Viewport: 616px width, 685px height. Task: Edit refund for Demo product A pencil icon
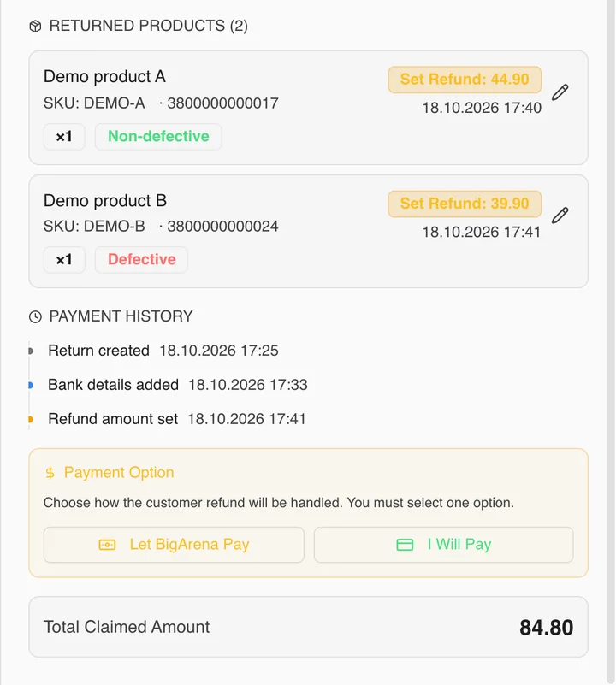[x=560, y=92]
